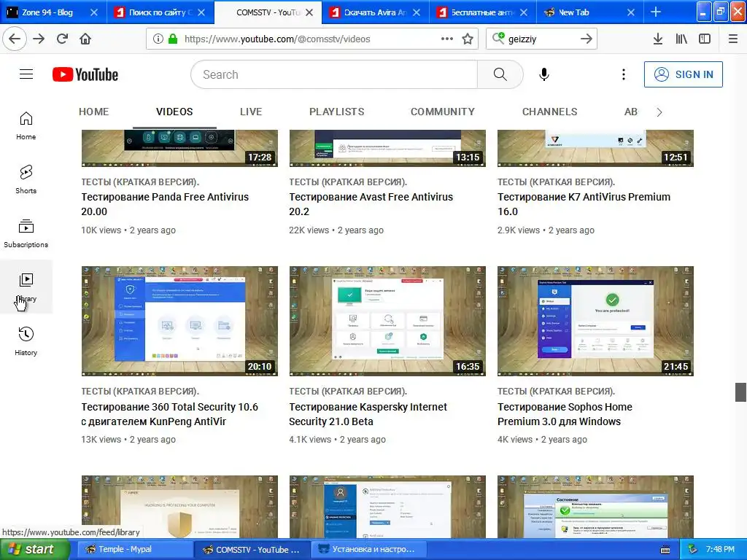
Task: Click the page vertical scrollbar thumb
Action: [x=740, y=392]
